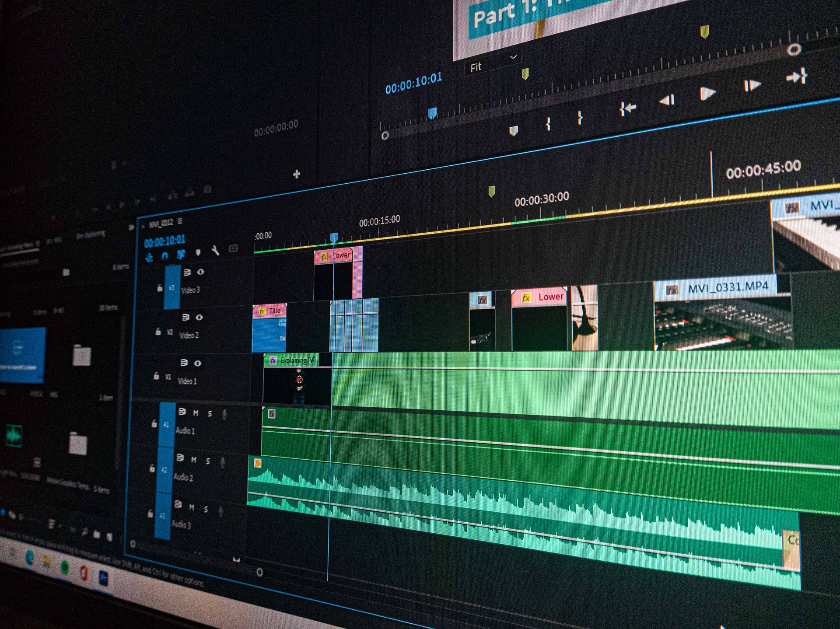Solo the Audio 3 track
The width and height of the screenshot is (840, 629).
[206, 509]
